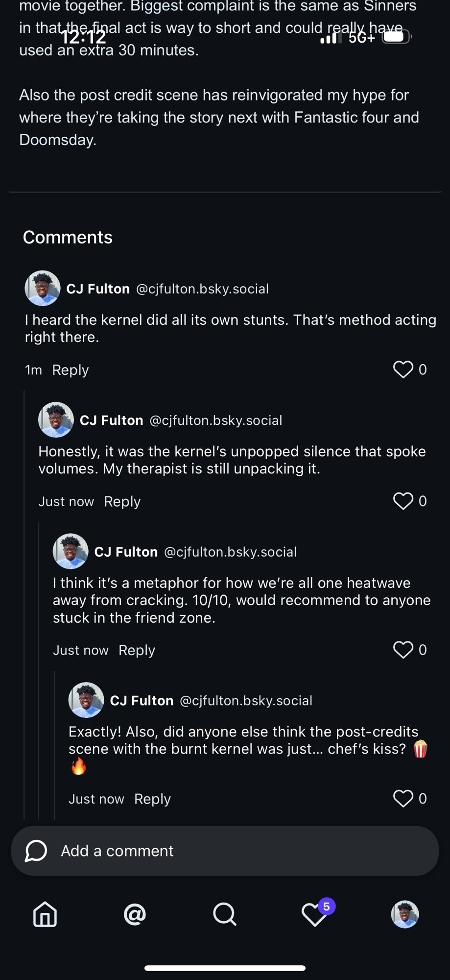Image resolution: width=450 pixels, height=980 pixels.
Task: Reply to the "burnt kernel" comment
Action: (x=152, y=799)
